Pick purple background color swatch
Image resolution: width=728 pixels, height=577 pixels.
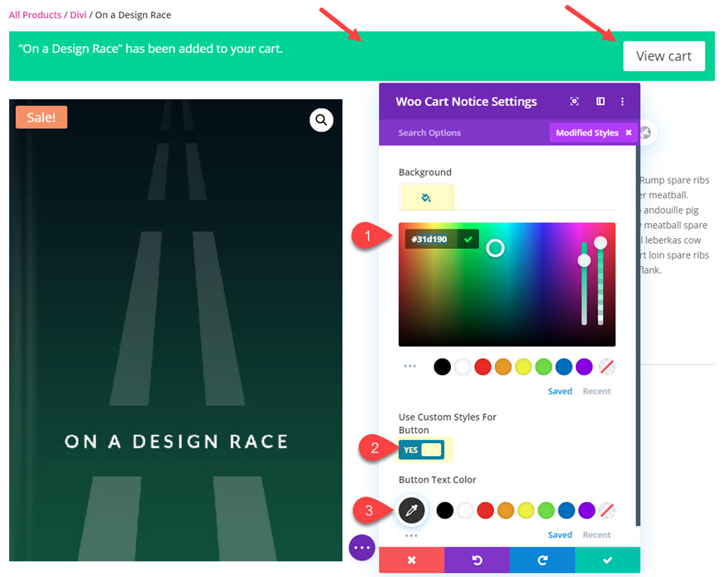pos(584,367)
